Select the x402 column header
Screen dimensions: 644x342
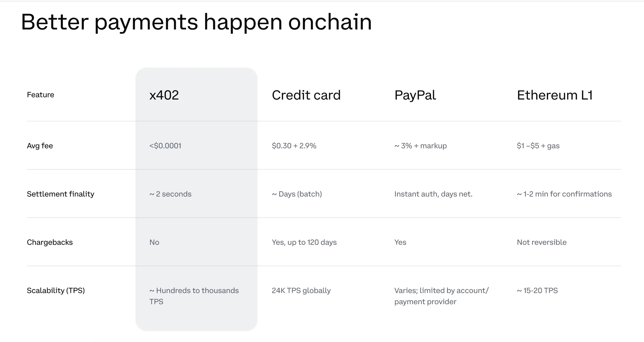pos(164,95)
